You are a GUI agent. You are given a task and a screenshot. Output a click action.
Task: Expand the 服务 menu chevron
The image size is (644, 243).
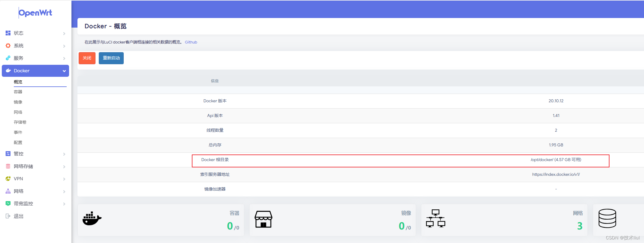click(64, 58)
